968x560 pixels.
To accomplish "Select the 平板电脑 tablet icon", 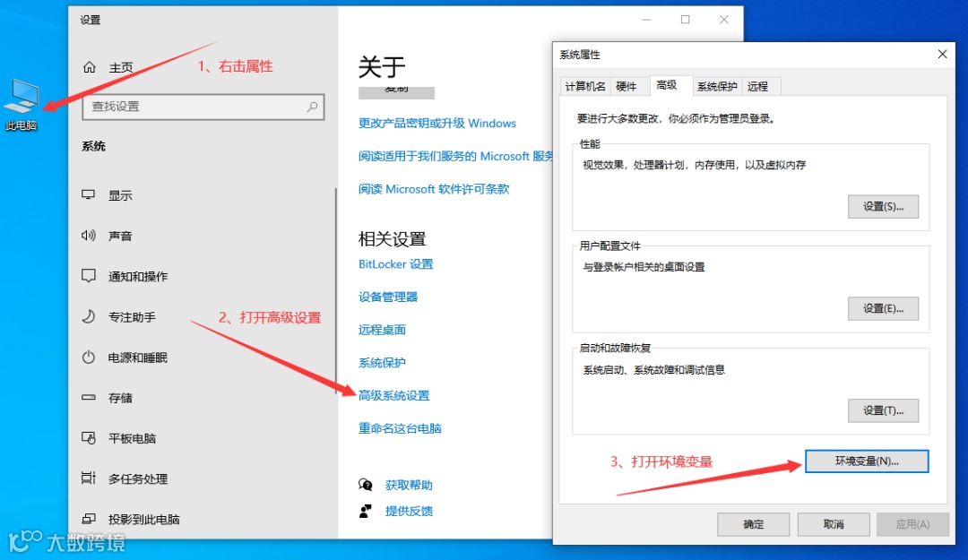I will [88, 438].
